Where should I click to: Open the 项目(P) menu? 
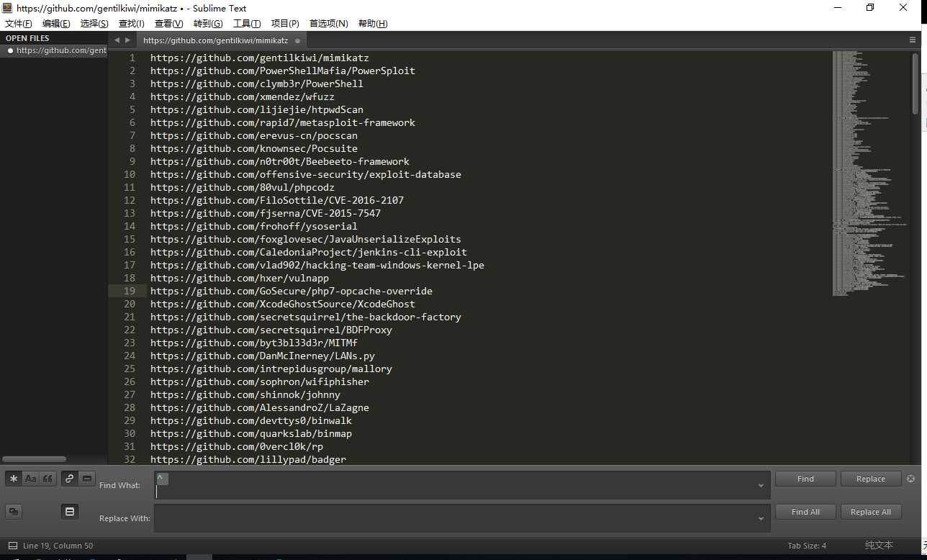tap(285, 24)
